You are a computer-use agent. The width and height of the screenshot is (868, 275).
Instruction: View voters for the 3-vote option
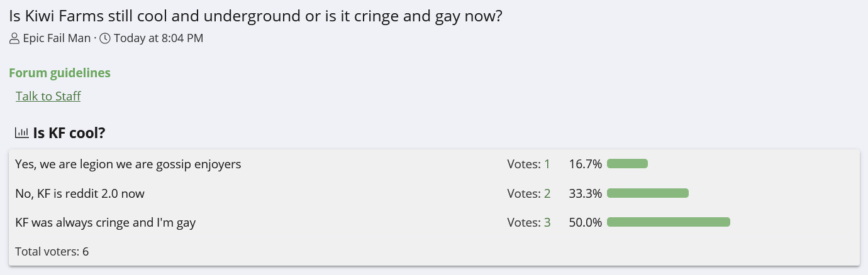pyautogui.click(x=547, y=222)
